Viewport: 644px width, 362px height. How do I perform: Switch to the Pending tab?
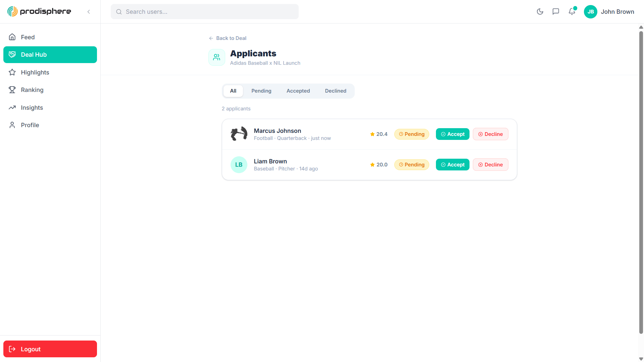pos(261,91)
